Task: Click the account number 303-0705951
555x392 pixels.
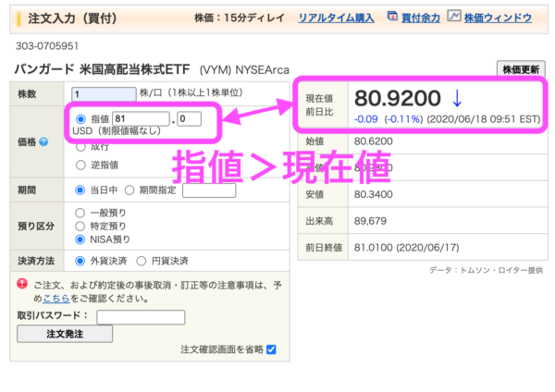Action: point(47,46)
